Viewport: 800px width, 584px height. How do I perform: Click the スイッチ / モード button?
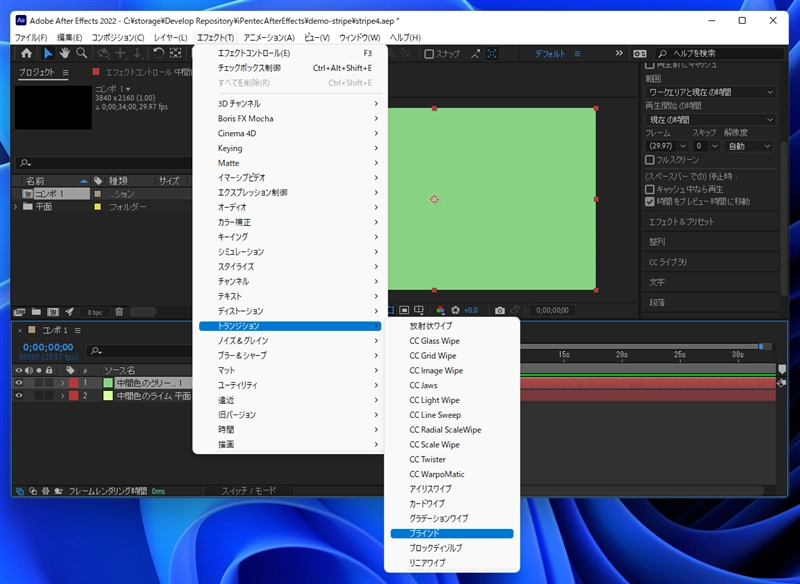pos(247,491)
